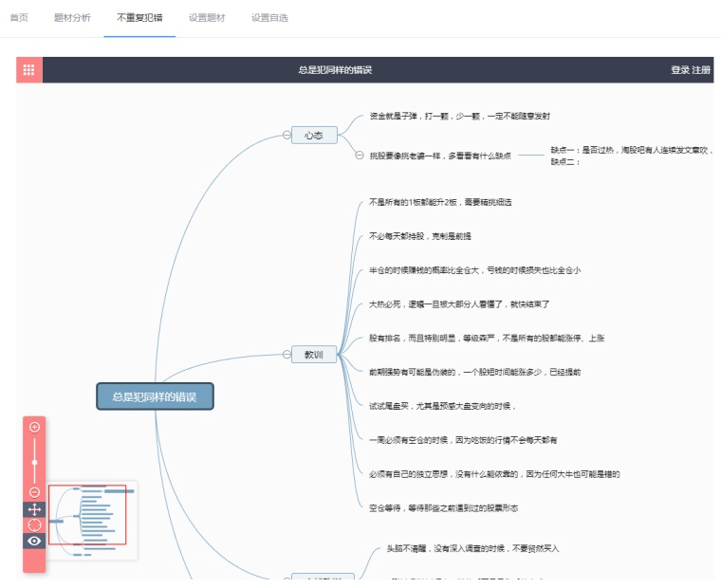Select node 头脑不清醒，没有深入调查的时候
This screenshot has width=721, height=588.
coord(473,549)
